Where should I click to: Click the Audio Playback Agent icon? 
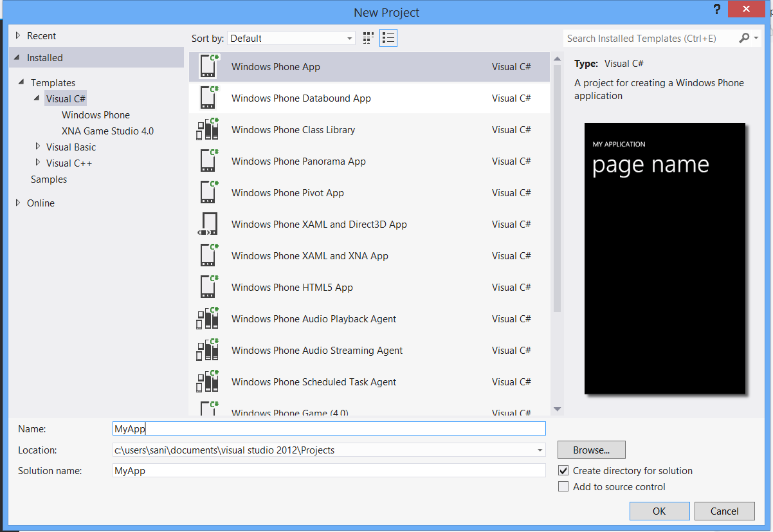pos(208,318)
